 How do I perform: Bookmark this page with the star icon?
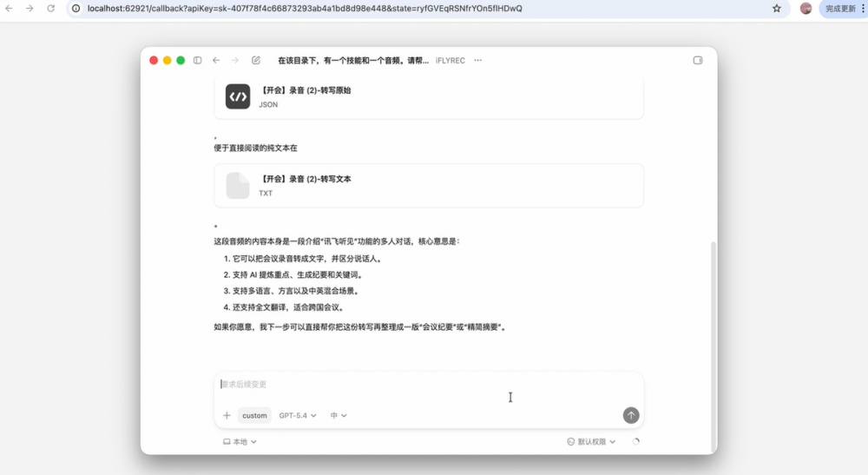(x=777, y=9)
